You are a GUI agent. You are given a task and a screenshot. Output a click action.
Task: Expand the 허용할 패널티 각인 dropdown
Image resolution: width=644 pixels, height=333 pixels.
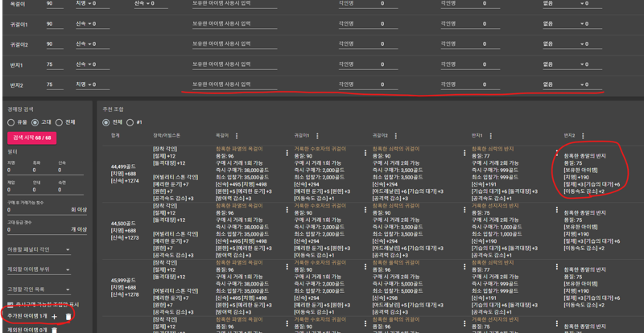click(39, 249)
